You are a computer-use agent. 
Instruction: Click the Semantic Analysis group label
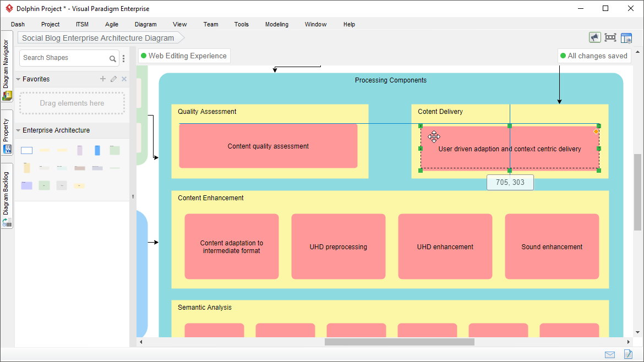point(205,308)
